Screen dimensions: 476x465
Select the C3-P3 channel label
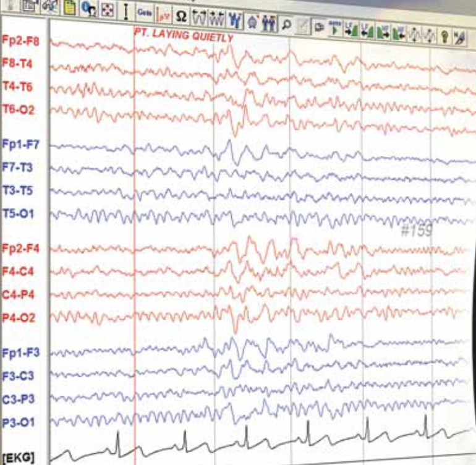tap(18, 399)
